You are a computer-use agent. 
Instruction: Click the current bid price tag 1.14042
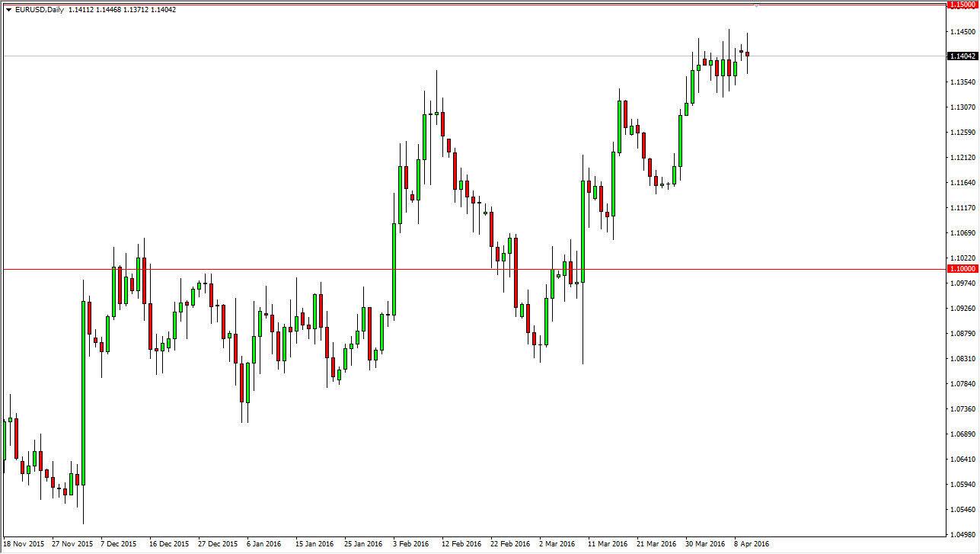click(x=961, y=55)
